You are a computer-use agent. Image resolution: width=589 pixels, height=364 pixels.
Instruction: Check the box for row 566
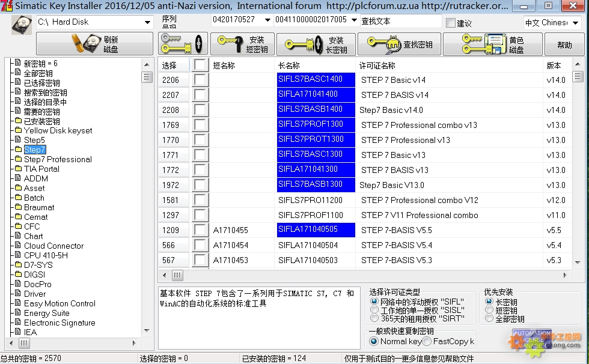[x=200, y=244]
